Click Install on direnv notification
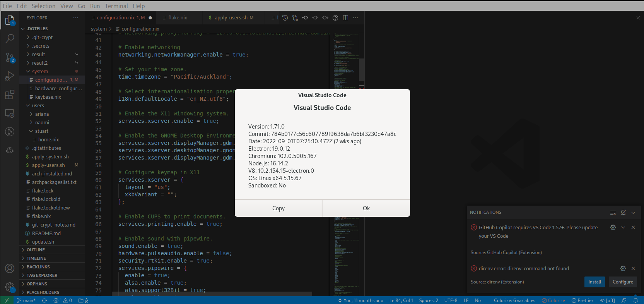The width and height of the screenshot is (644, 304). click(x=595, y=282)
